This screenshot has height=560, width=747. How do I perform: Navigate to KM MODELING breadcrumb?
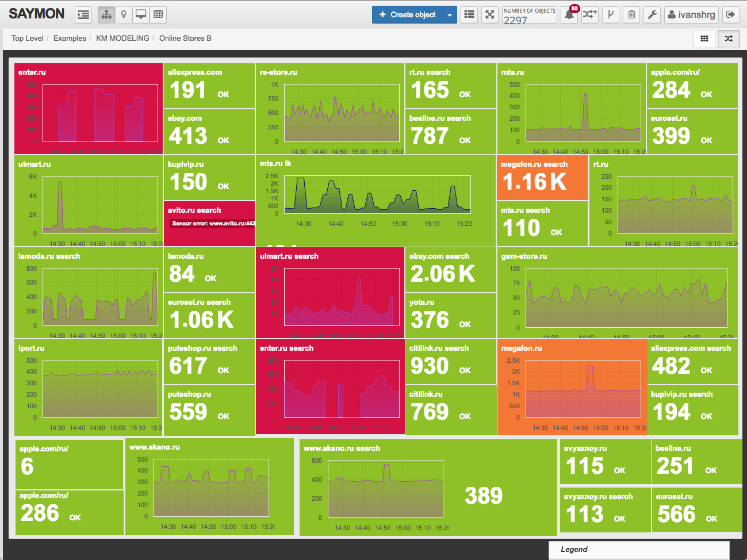[x=122, y=38]
